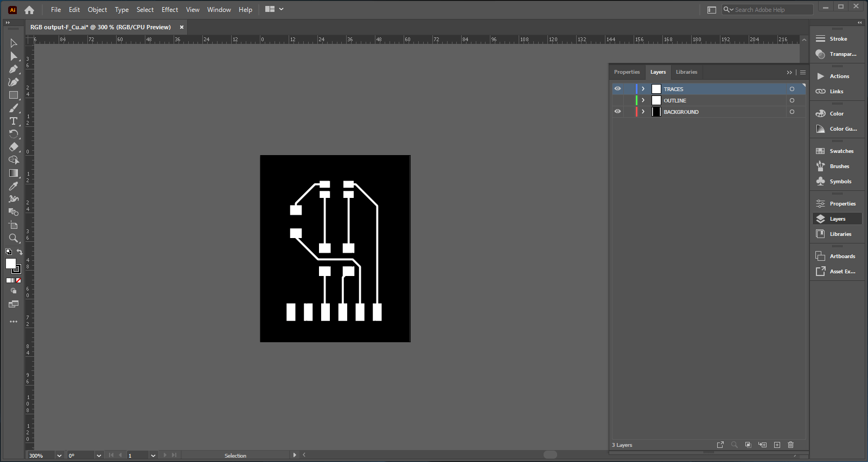Target the OUTLINE layer circle
Image resolution: width=868 pixels, height=462 pixels.
(792, 100)
